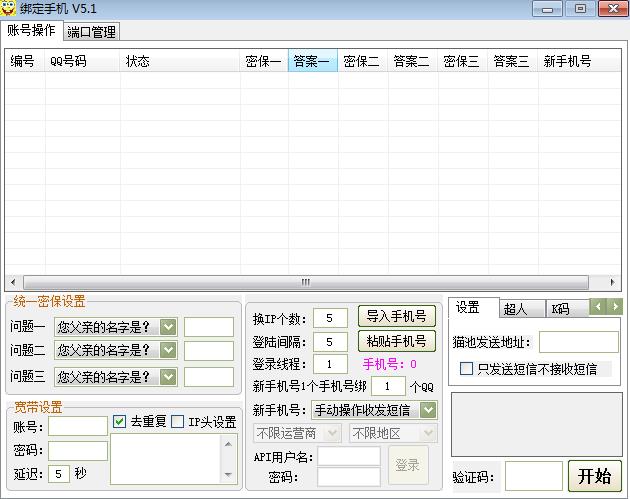Click table scrollbar left arrow

coord(13,282)
